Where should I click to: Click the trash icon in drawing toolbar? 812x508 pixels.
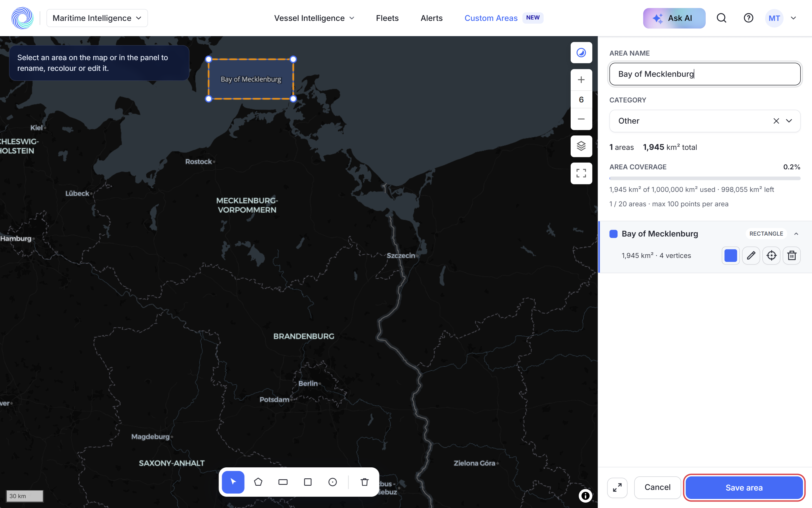click(364, 482)
